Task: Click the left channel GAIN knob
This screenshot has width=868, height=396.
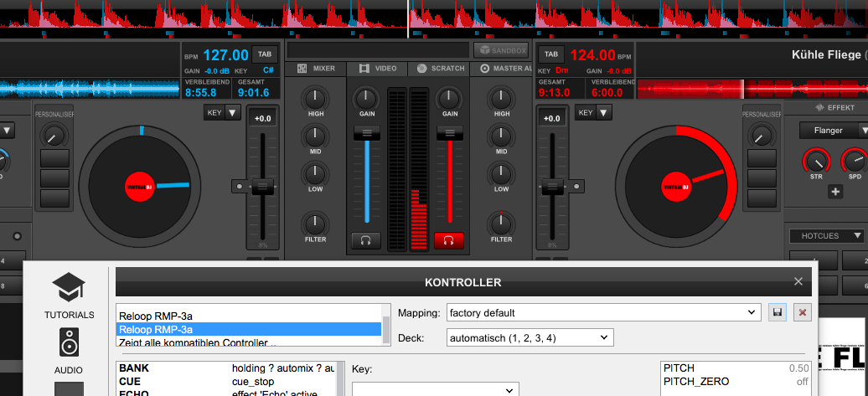Action: [x=366, y=99]
